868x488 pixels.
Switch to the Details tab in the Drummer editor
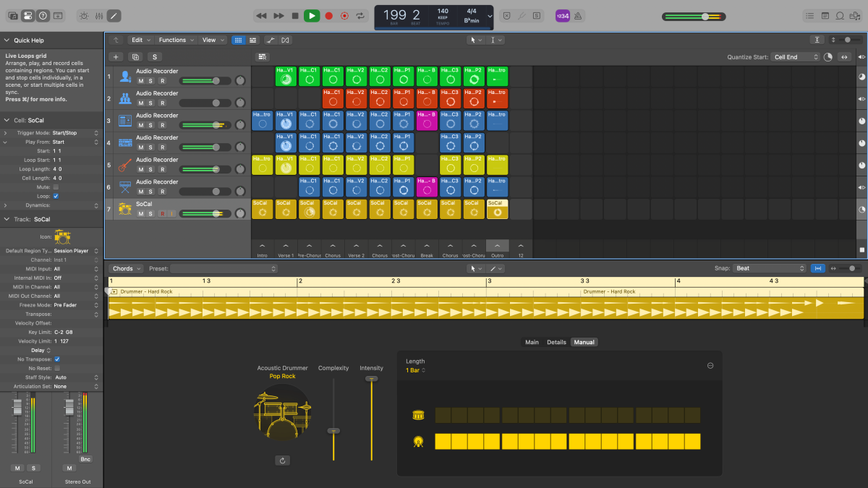point(556,342)
